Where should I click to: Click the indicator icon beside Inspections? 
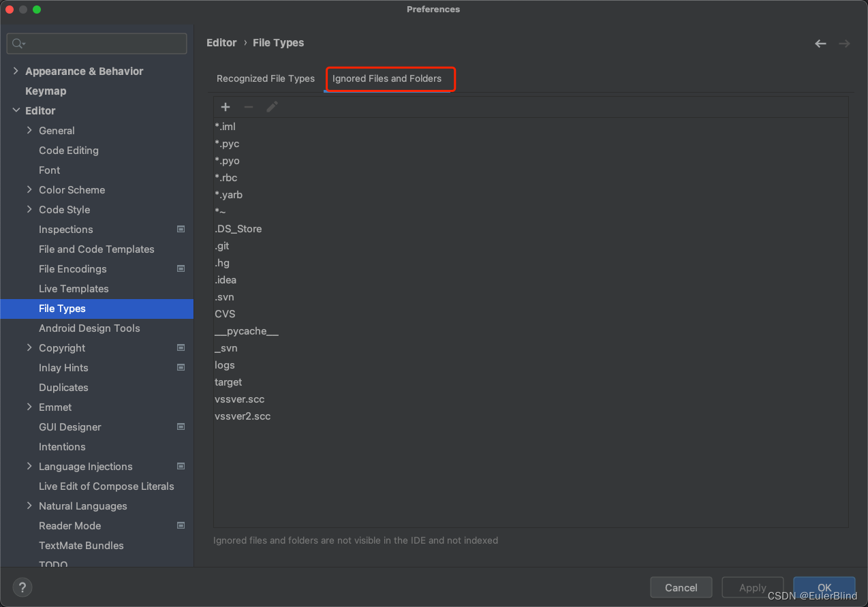181,230
